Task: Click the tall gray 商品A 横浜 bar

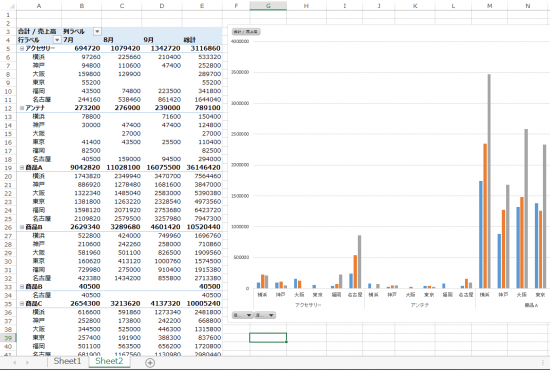Action: (x=489, y=181)
